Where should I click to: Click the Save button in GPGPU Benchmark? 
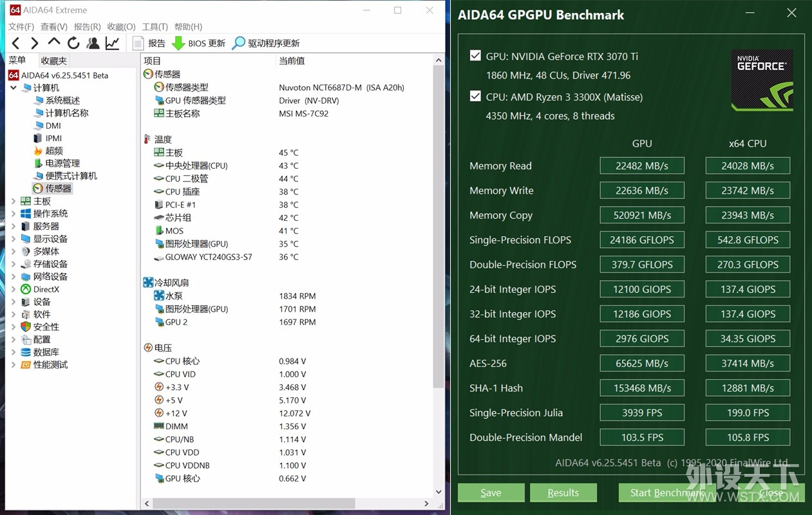point(491,492)
